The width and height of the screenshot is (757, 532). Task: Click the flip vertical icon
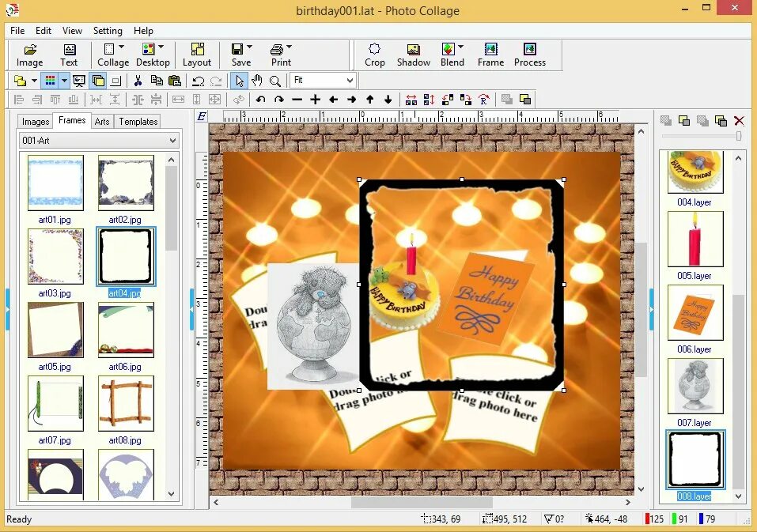[x=429, y=100]
